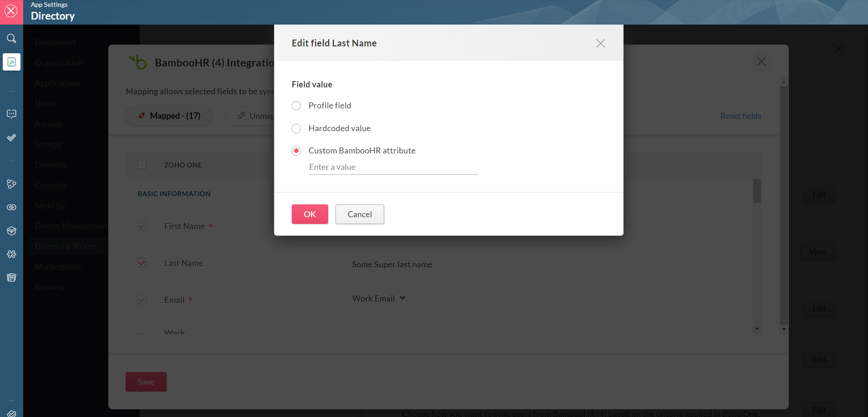
Task: Click the 'Some Super last name' value
Action: (x=392, y=264)
